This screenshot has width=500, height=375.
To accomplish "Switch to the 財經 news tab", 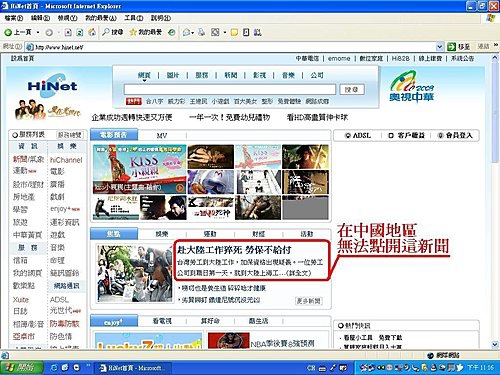I will click(x=259, y=234).
